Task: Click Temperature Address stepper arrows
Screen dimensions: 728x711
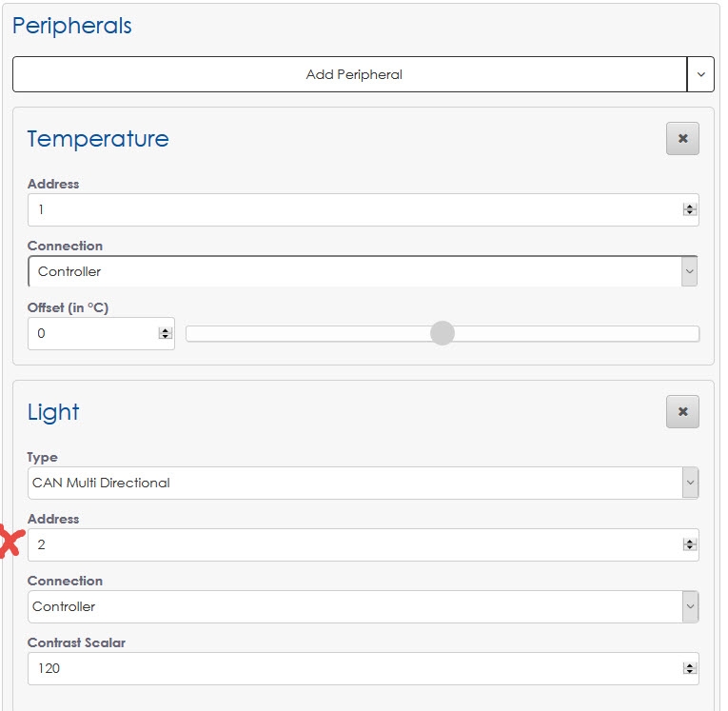Action: coord(689,209)
